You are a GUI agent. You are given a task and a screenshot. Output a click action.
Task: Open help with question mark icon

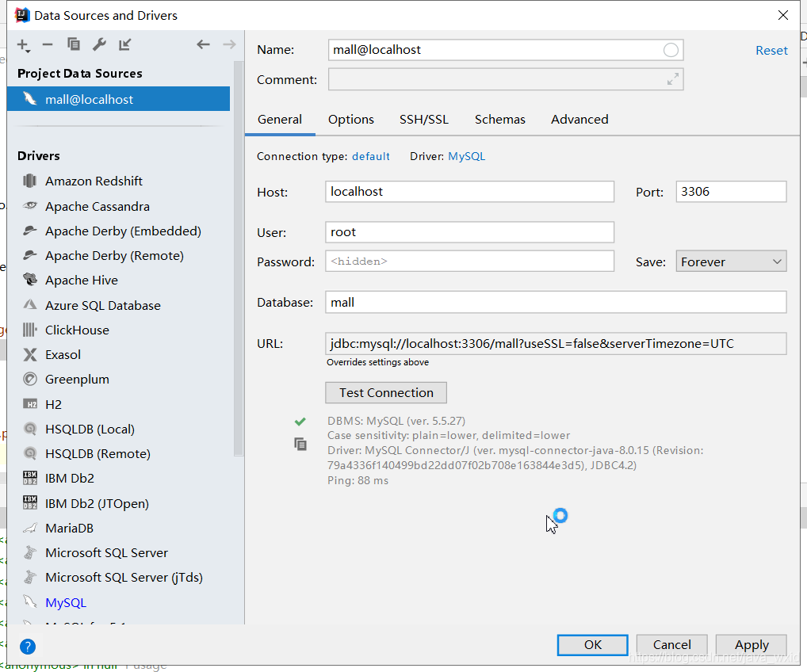[28, 647]
